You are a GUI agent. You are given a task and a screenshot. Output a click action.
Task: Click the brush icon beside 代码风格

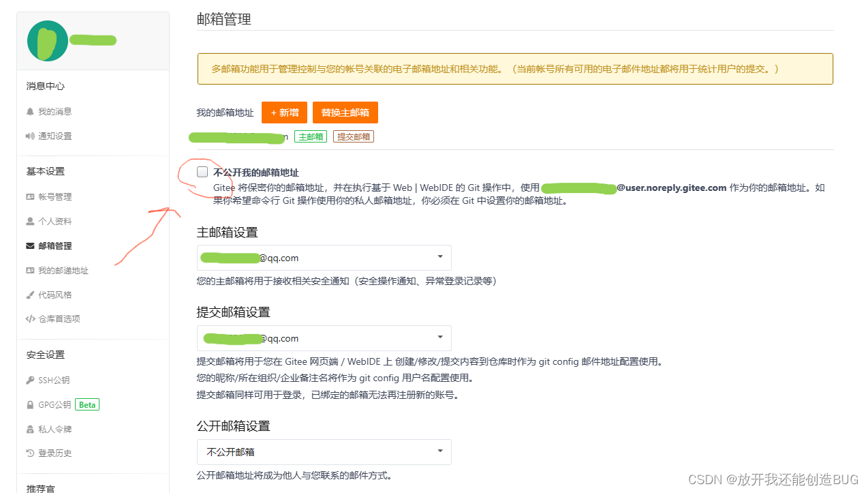[30, 295]
